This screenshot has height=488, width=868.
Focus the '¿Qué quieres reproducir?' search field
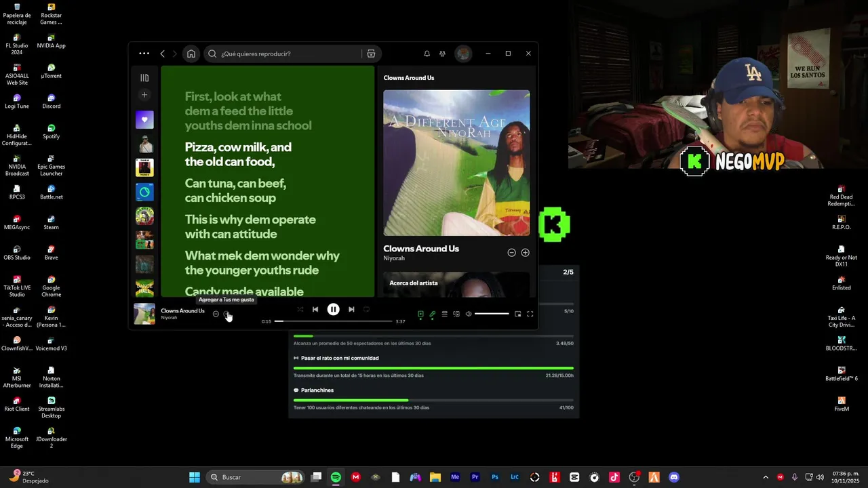(283, 54)
